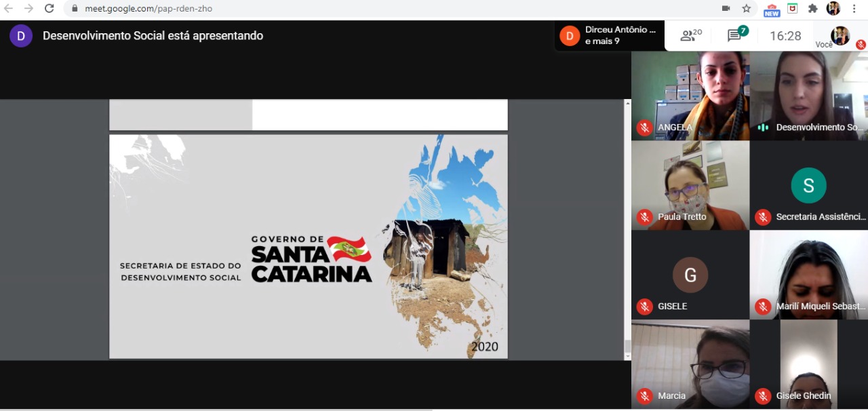This screenshot has height=411, width=868.
Task: Click your own 'Você' video avatar
Action: click(x=840, y=35)
